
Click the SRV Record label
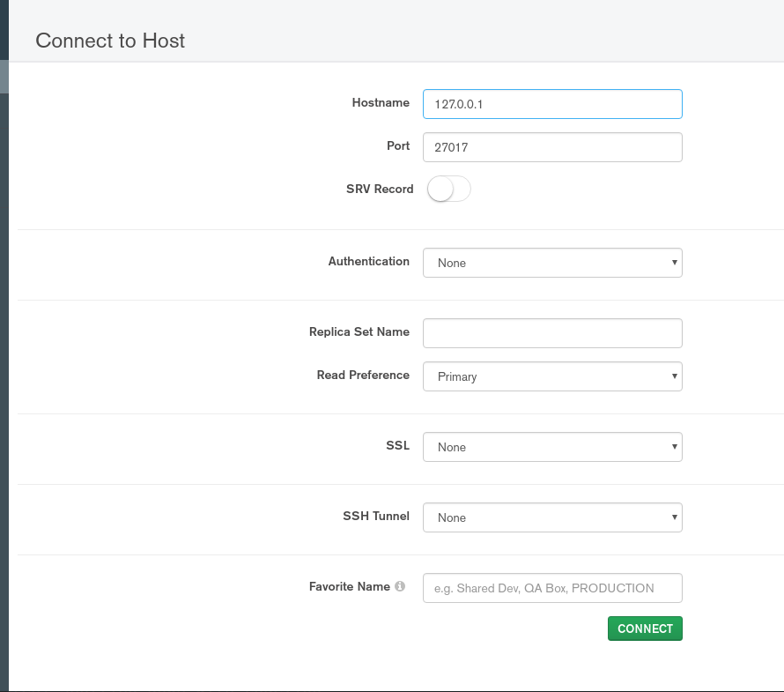380,190
